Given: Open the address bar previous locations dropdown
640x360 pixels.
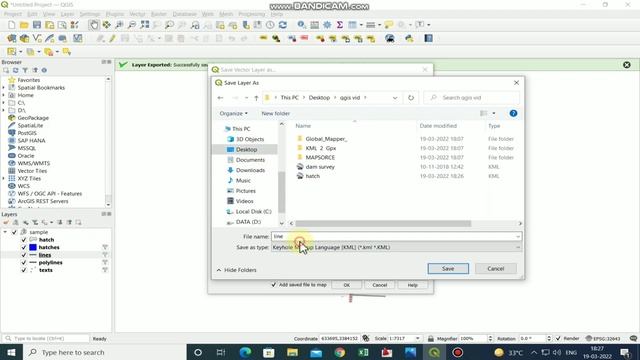Looking at the screenshot, I should (395, 98).
